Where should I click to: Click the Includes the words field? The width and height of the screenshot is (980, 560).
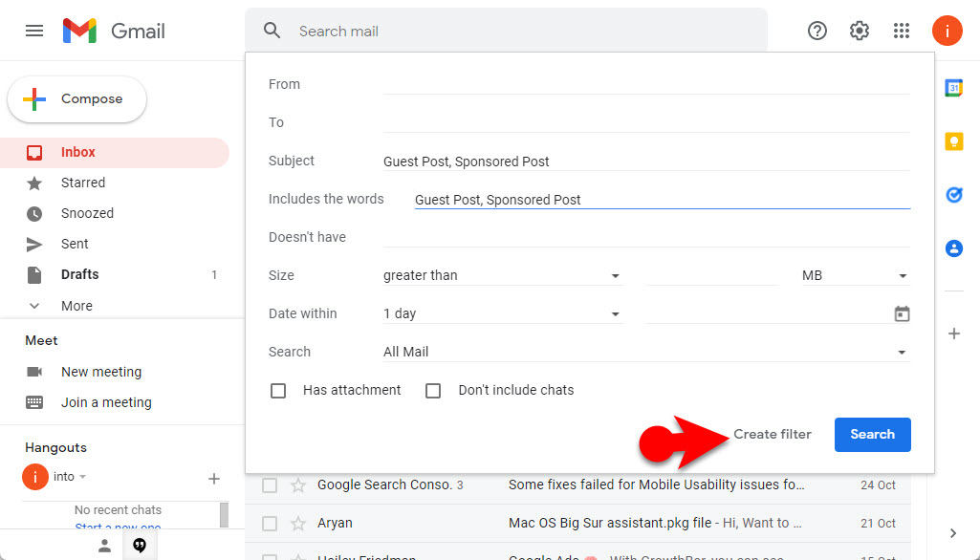[x=663, y=200]
